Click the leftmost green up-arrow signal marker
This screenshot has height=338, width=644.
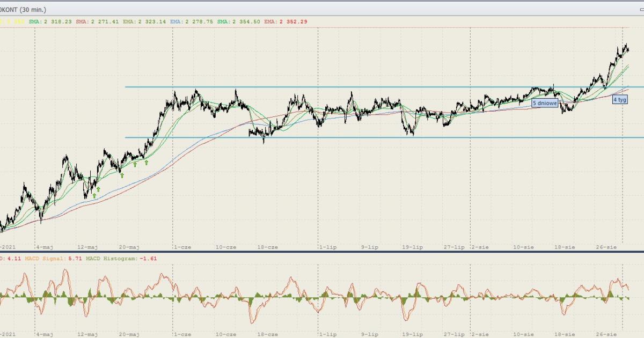94,196
